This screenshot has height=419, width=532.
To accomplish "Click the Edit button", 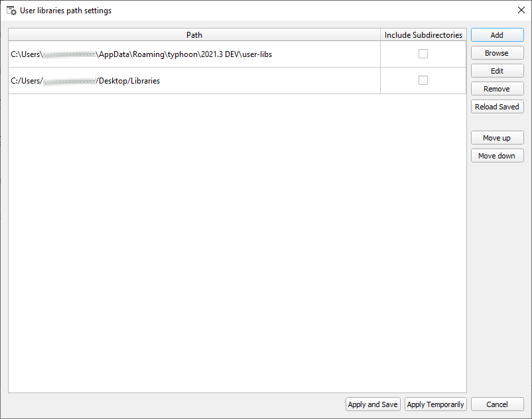I will 497,71.
